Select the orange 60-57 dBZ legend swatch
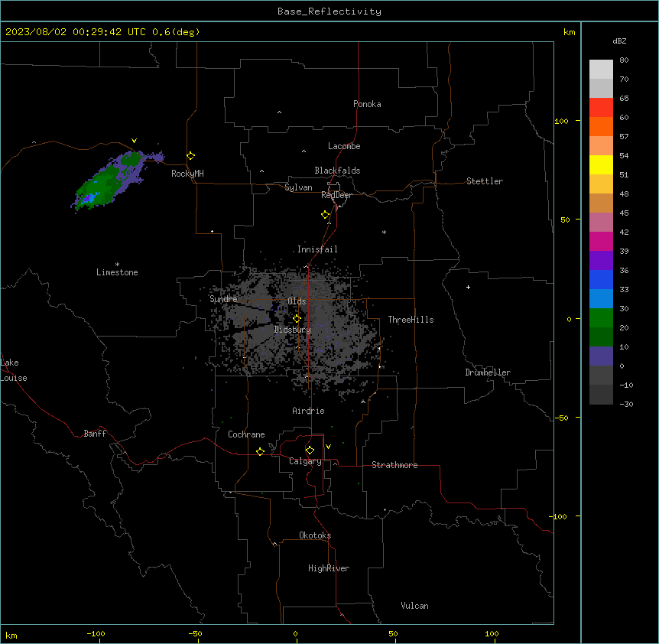This screenshot has width=659, height=644. [x=601, y=126]
